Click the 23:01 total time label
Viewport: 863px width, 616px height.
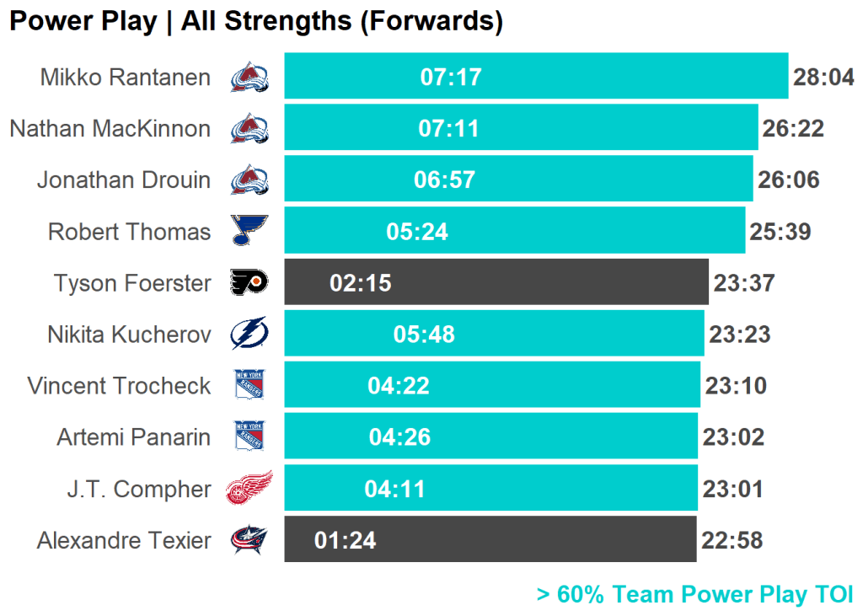(x=732, y=489)
